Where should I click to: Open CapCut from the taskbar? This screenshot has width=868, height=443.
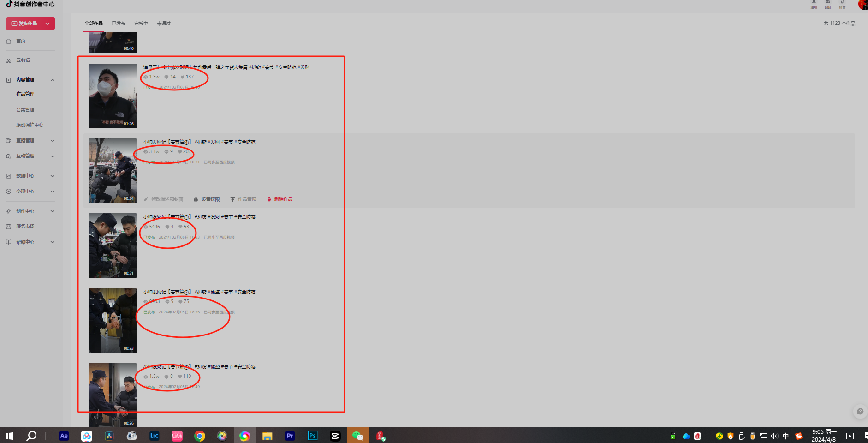[335, 436]
